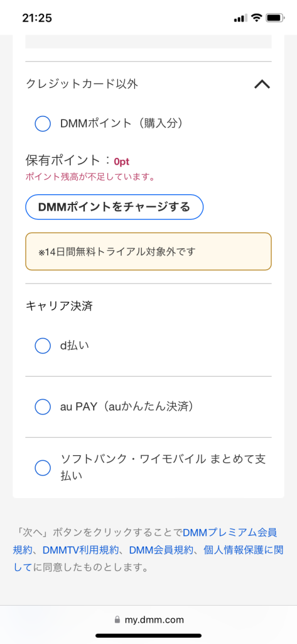Tap the 14日間無料トライアル対象外 notice box
Image resolution: width=297 pixels, height=644 pixels.
coord(148,252)
